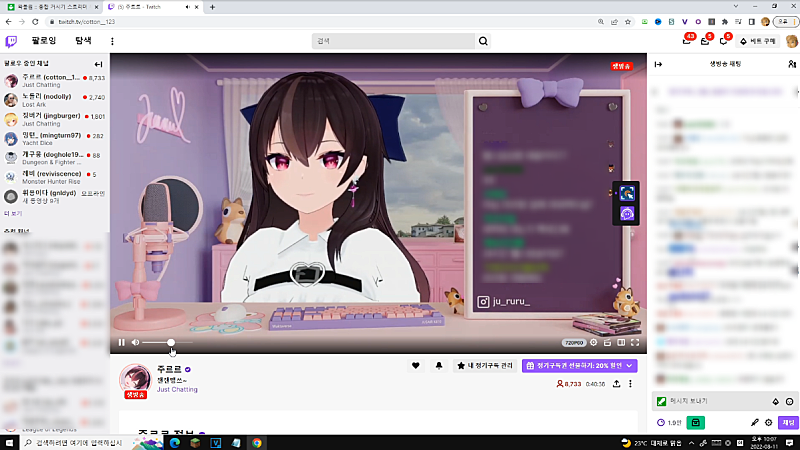This screenshot has width=800, height=450.
Task: Open the 팔로잉 (Following) tab
Action: [43, 41]
